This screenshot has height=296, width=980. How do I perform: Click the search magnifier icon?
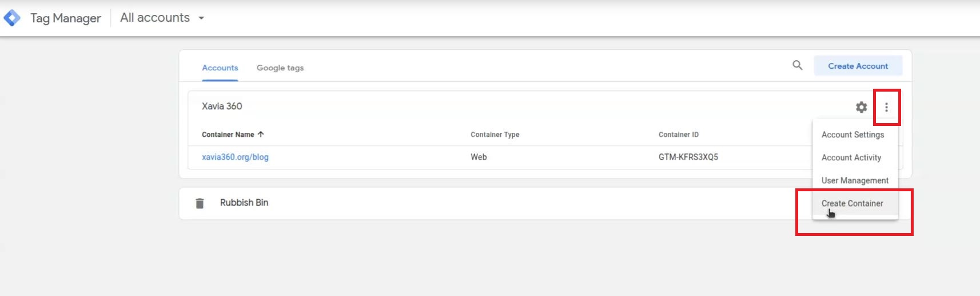click(797, 65)
